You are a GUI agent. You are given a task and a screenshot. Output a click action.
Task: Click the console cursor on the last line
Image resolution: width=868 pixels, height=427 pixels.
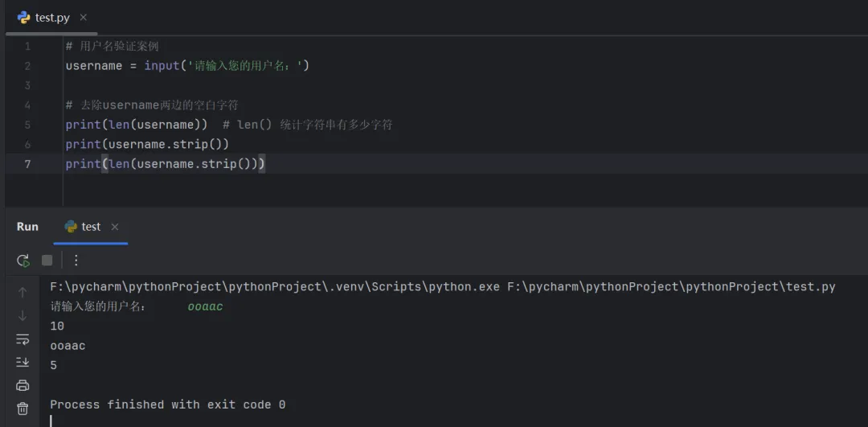[51, 421]
